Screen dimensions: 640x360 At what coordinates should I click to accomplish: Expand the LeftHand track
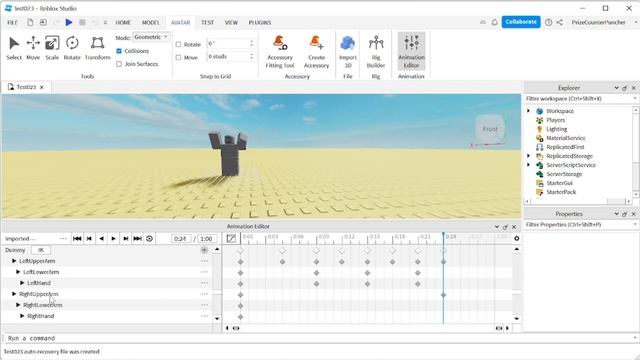[x=22, y=283]
